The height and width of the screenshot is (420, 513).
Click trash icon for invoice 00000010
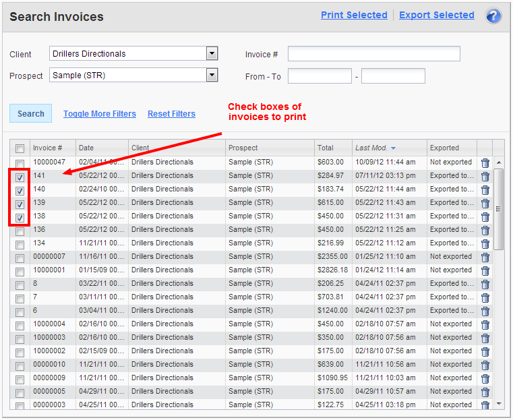click(x=485, y=365)
